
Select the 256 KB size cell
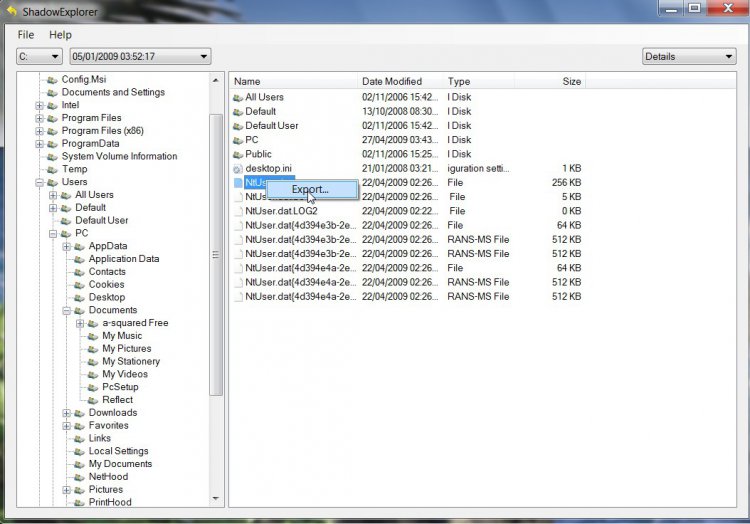[566, 183]
